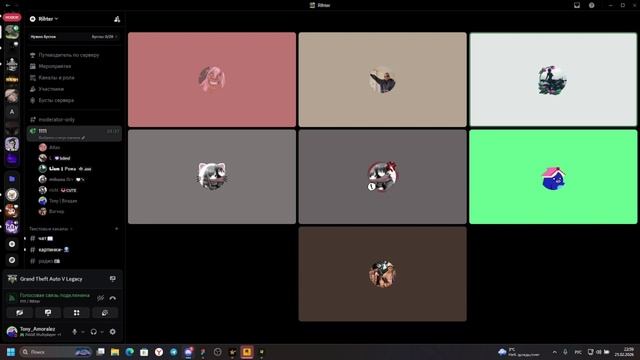Select the grey tile with cat avatar
640x360 pixels.
coord(212,177)
